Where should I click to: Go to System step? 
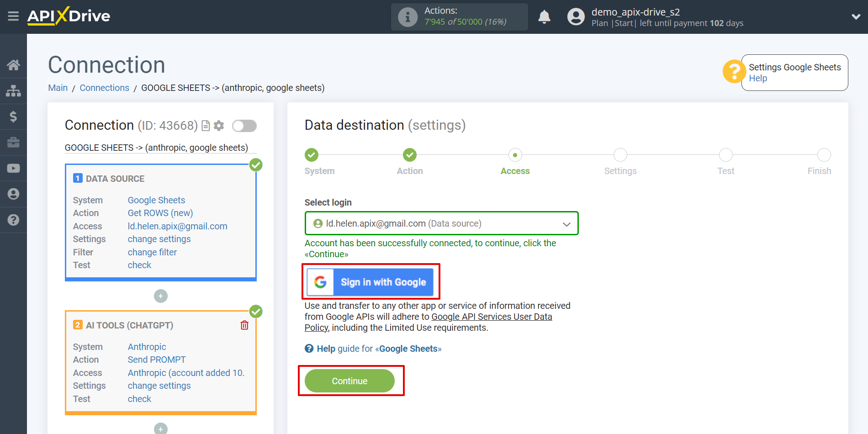pos(312,155)
